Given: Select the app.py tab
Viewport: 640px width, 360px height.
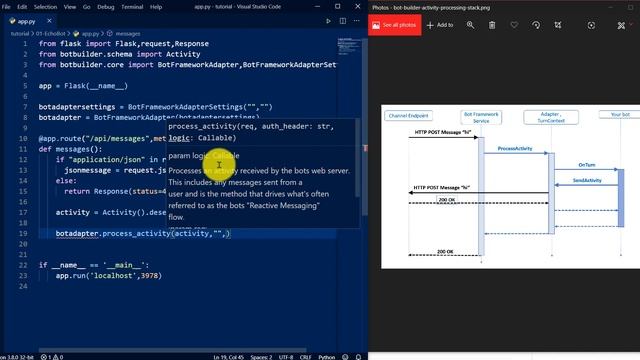Looking at the screenshot, I should tap(27, 21).
